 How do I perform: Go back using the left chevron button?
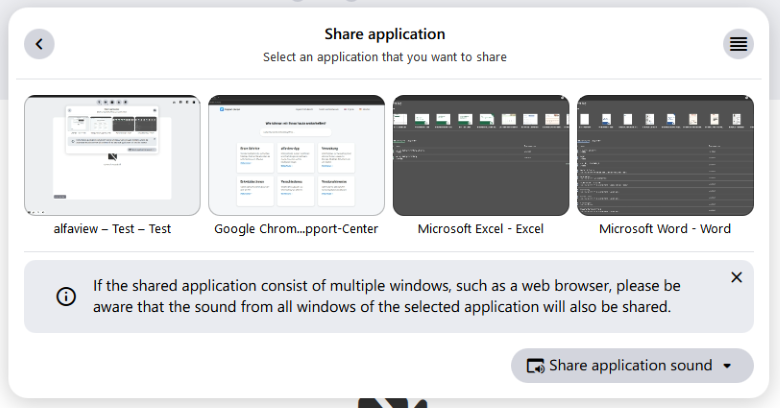pyautogui.click(x=39, y=44)
